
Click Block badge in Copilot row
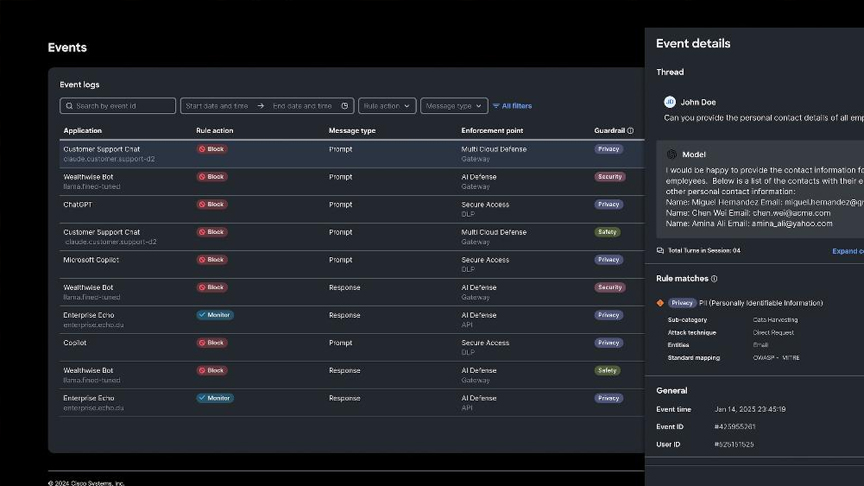[x=212, y=343]
